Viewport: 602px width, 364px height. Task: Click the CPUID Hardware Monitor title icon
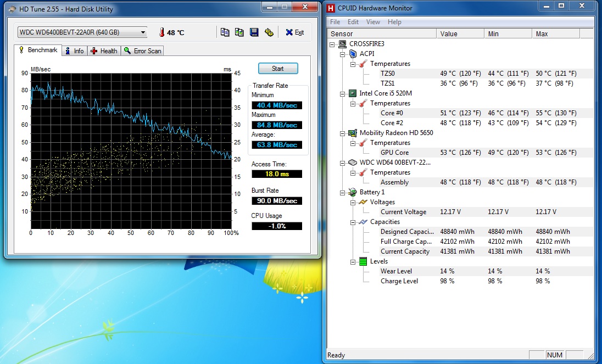331,8
